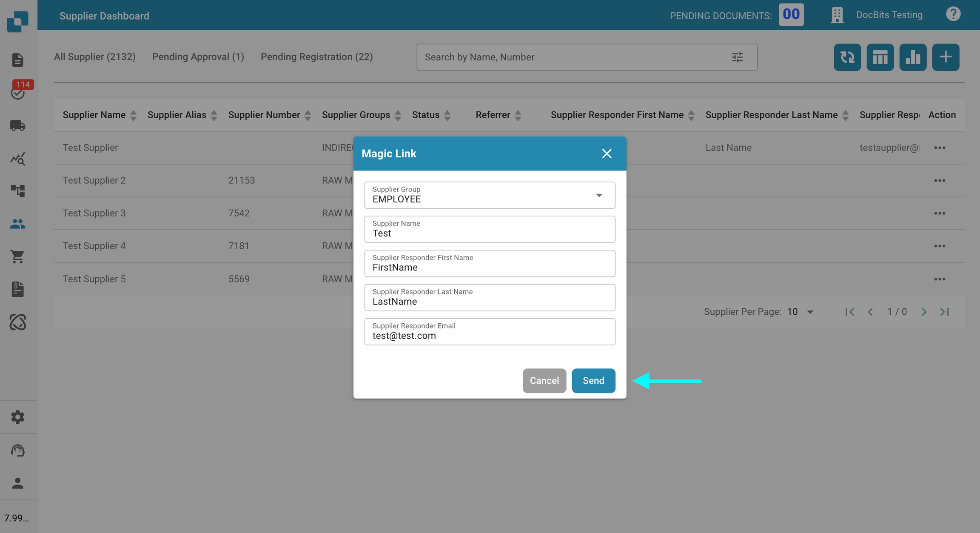Sort by Supplier Name column arrows
Screen dimensions: 980x533
tap(133, 115)
